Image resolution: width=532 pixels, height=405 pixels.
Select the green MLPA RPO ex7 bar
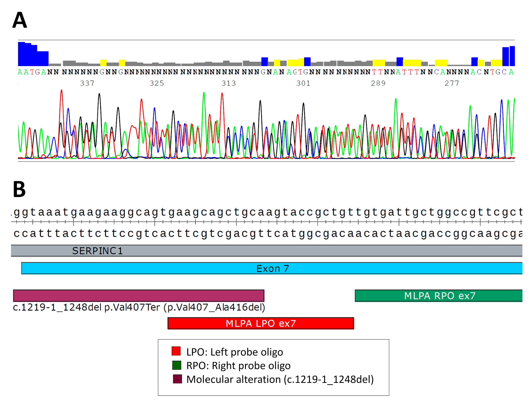point(438,296)
